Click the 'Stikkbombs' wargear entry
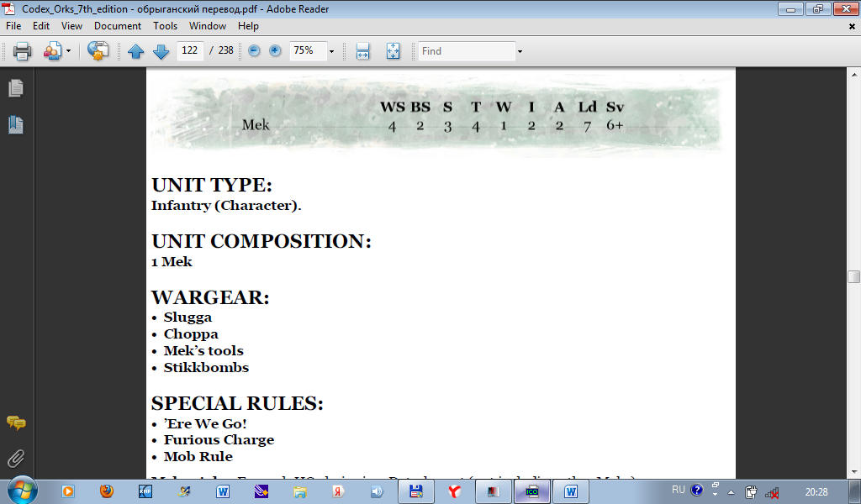This screenshot has height=504, width=861. pos(207,367)
